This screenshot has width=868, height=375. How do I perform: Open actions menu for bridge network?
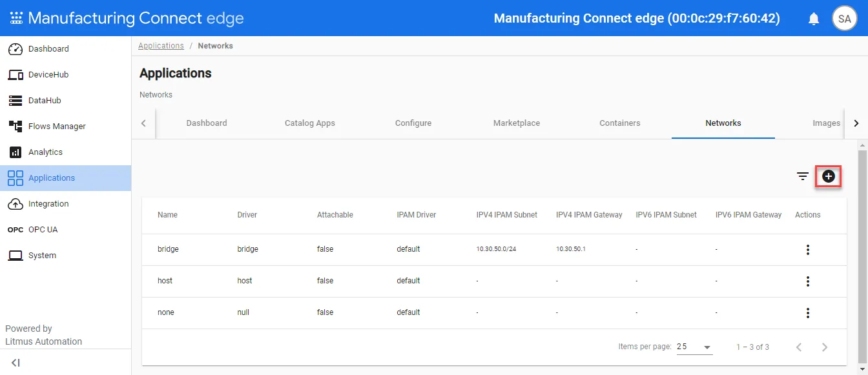point(807,250)
